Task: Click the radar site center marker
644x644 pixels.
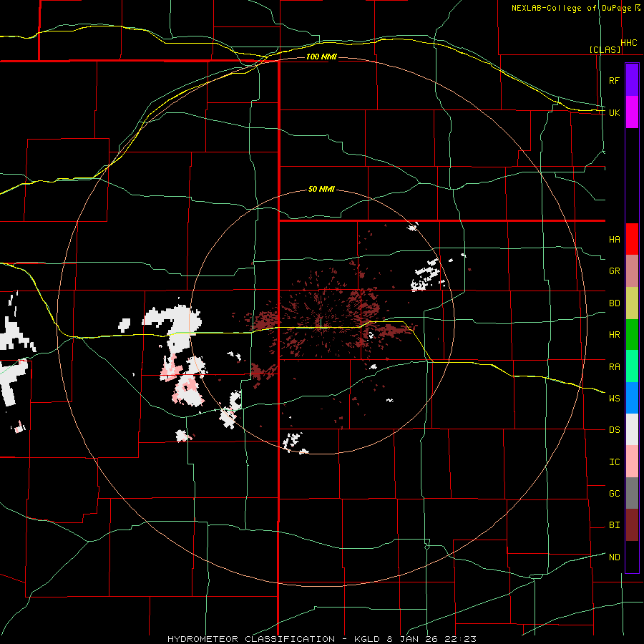Action: [321, 323]
